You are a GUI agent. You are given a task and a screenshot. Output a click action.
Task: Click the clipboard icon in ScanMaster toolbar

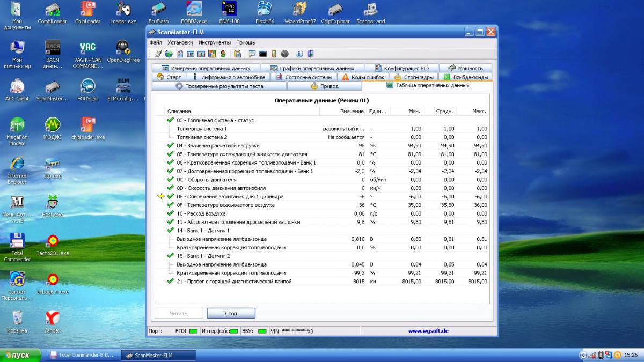pyautogui.click(x=237, y=54)
